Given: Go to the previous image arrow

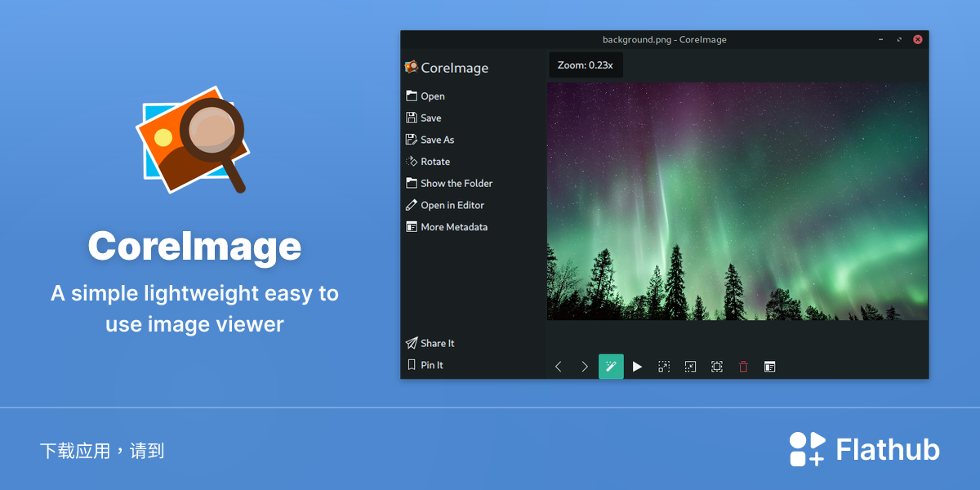Looking at the screenshot, I should pyautogui.click(x=559, y=367).
